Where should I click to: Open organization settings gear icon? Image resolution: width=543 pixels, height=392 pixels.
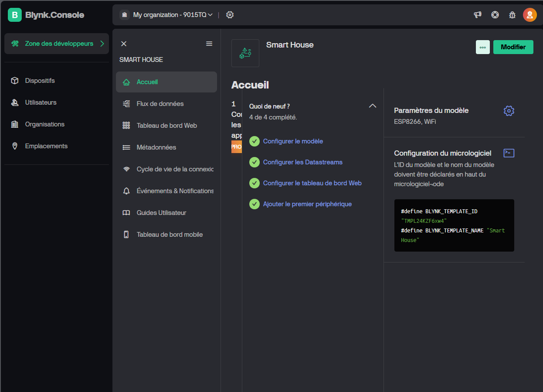(x=230, y=15)
